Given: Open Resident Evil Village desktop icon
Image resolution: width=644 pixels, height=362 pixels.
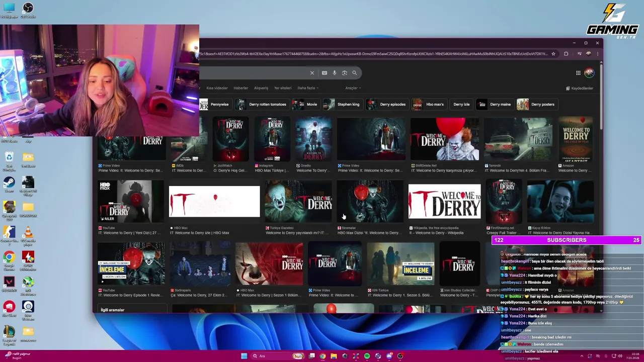Looking at the screenshot, I should click(28, 185).
